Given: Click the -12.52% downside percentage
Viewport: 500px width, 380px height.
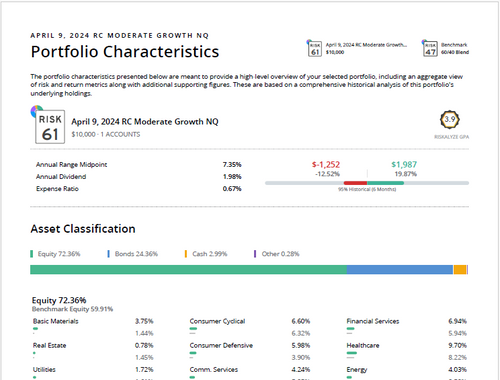Looking at the screenshot, I should (327, 174).
